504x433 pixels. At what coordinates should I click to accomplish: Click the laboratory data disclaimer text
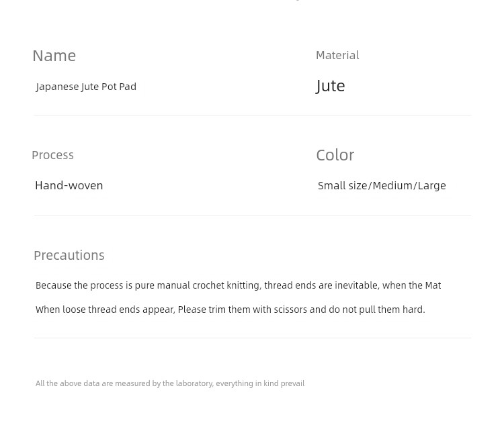click(x=170, y=383)
